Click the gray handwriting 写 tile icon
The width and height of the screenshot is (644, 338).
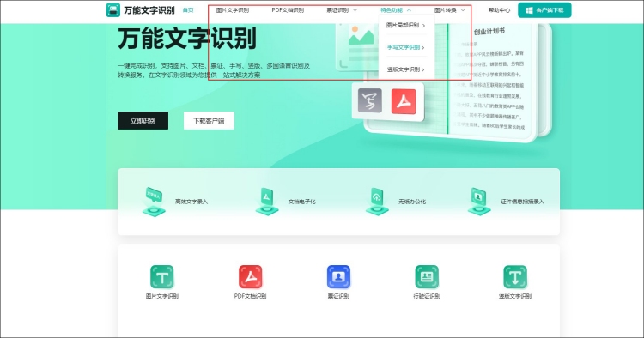(x=369, y=100)
